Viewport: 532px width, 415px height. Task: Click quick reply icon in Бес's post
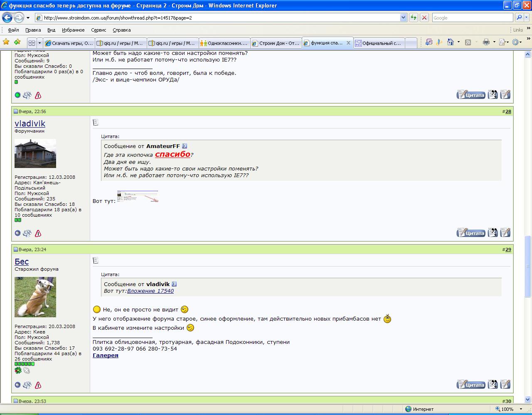(x=505, y=385)
